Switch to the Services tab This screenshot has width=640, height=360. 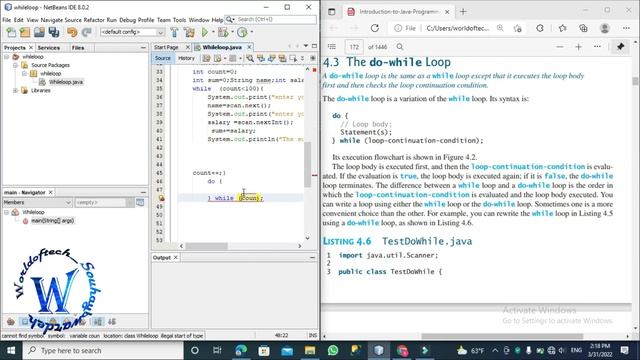pos(49,48)
